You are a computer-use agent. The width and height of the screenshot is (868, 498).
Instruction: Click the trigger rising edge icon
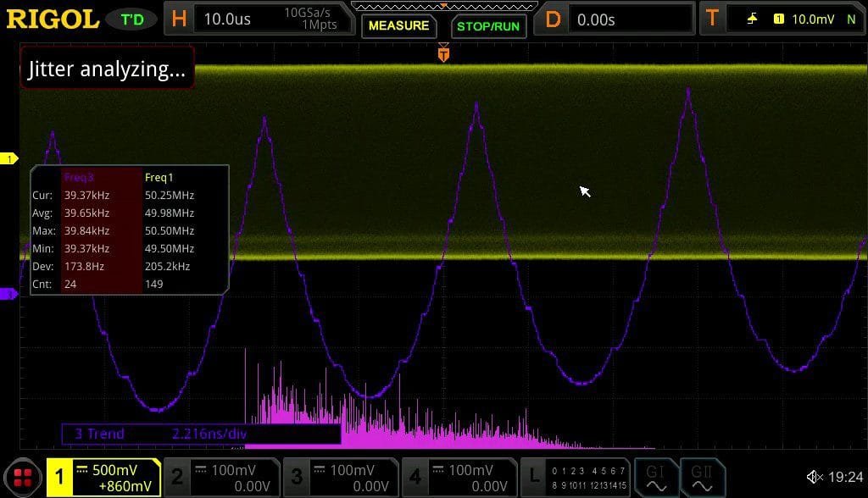click(x=752, y=19)
